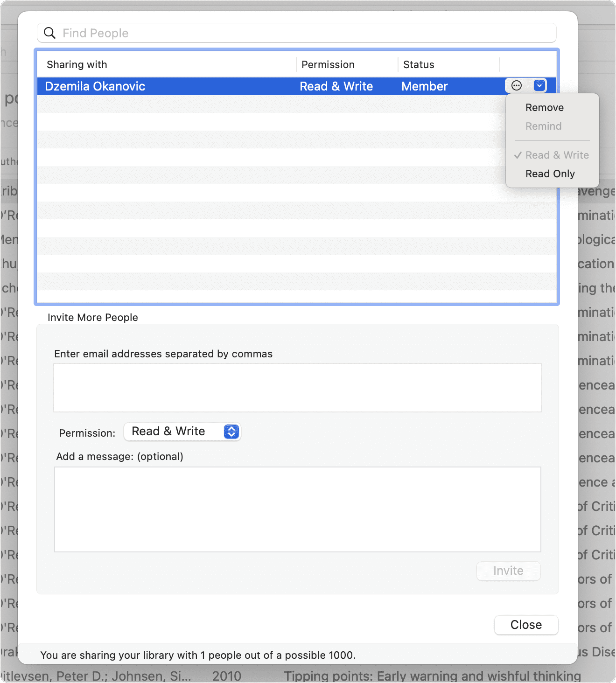Click the Sharing with column header
616x683 pixels.
click(77, 64)
